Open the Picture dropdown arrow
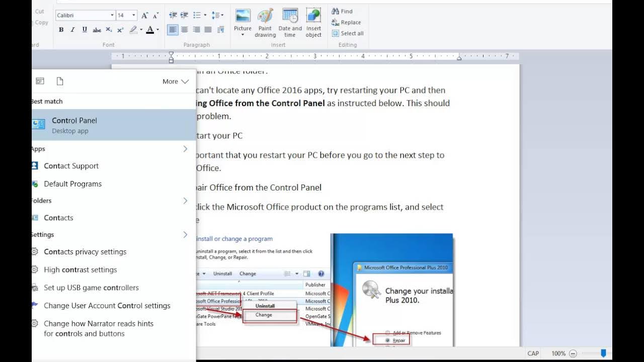 click(243, 35)
